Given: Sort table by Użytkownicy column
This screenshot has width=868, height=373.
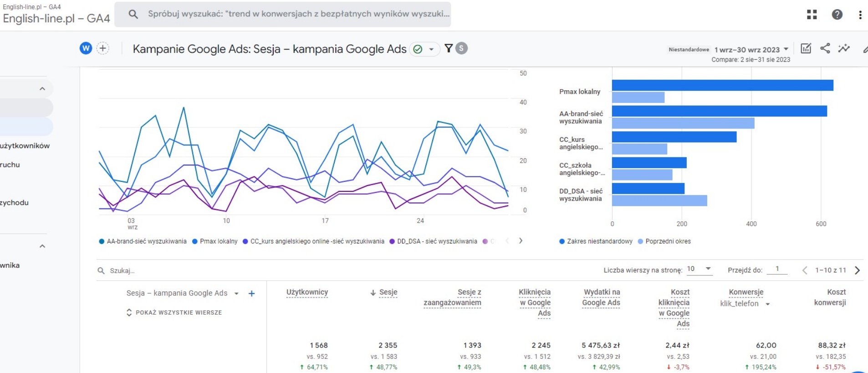Looking at the screenshot, I should (x=307, y=292).
